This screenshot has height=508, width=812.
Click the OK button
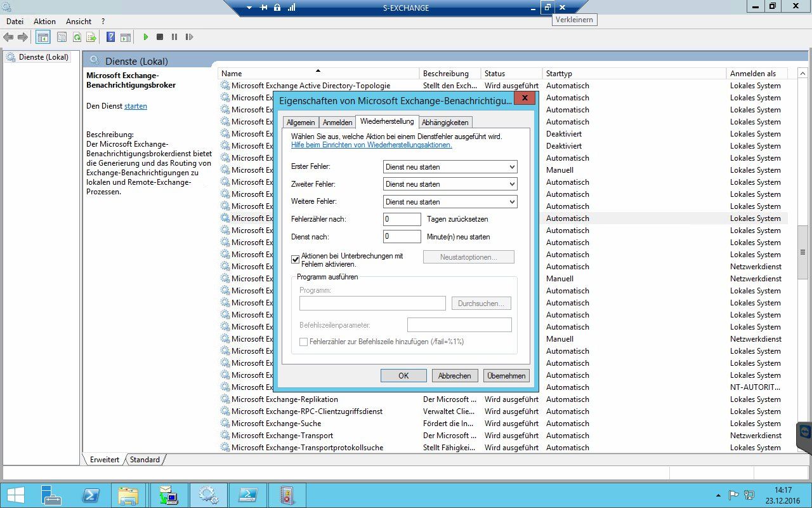pos(403,376)
